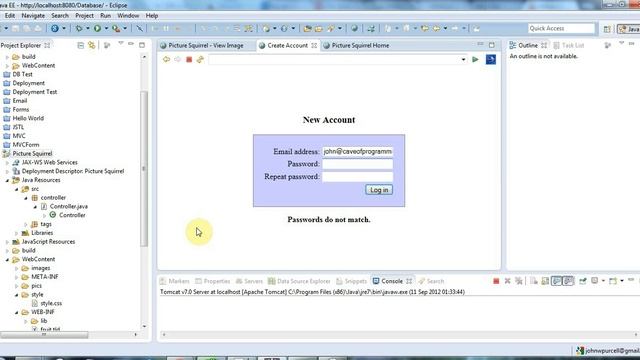Screen dimensions: 640x360
Task: Maximize the browser editor area
Action: coord(491,45)
